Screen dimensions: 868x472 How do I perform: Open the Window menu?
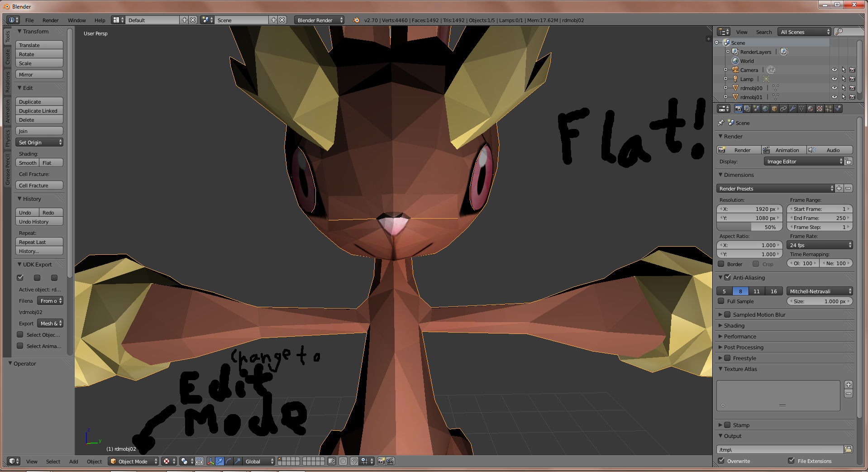coord(76,20)
